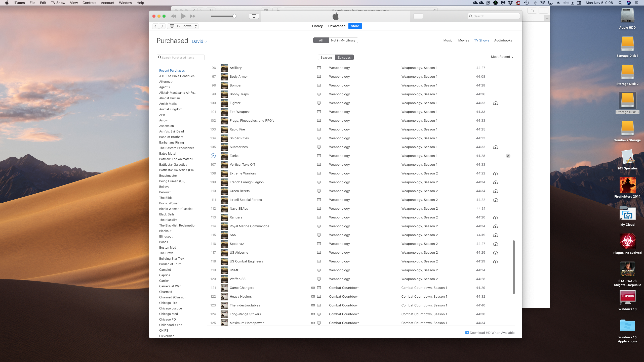Open the Movies purchased category

click(x=463, y=40)
